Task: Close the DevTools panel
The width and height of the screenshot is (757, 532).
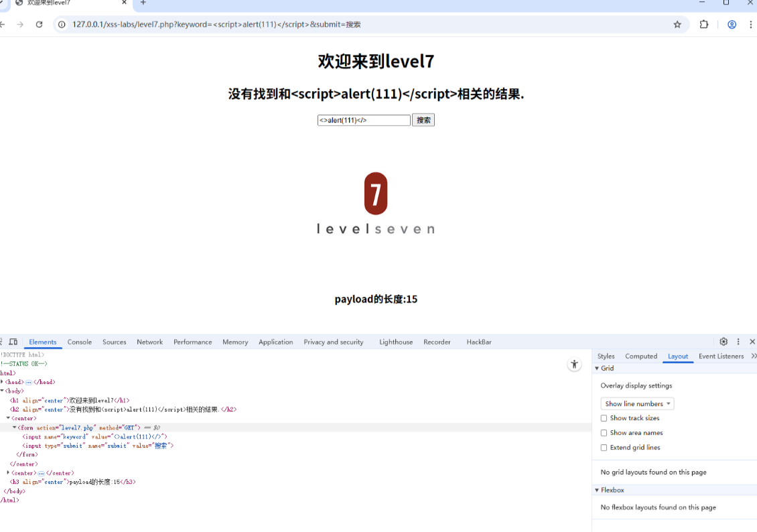Action: tap(752, 342)
